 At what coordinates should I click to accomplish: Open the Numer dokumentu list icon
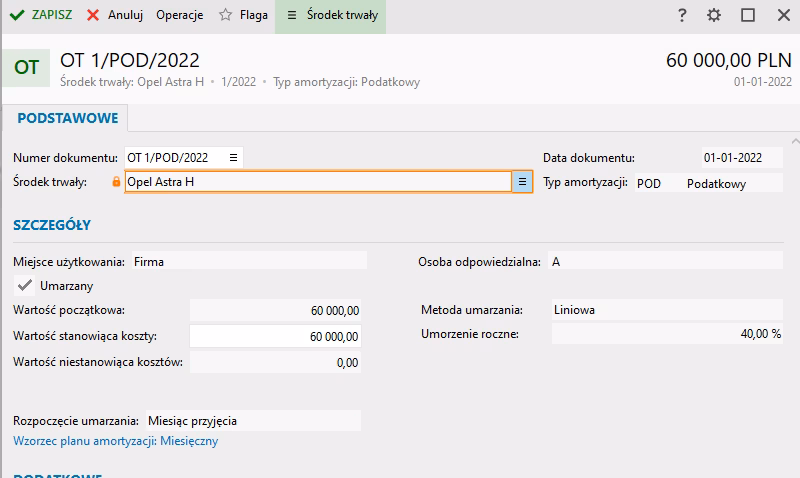point(233,158)
